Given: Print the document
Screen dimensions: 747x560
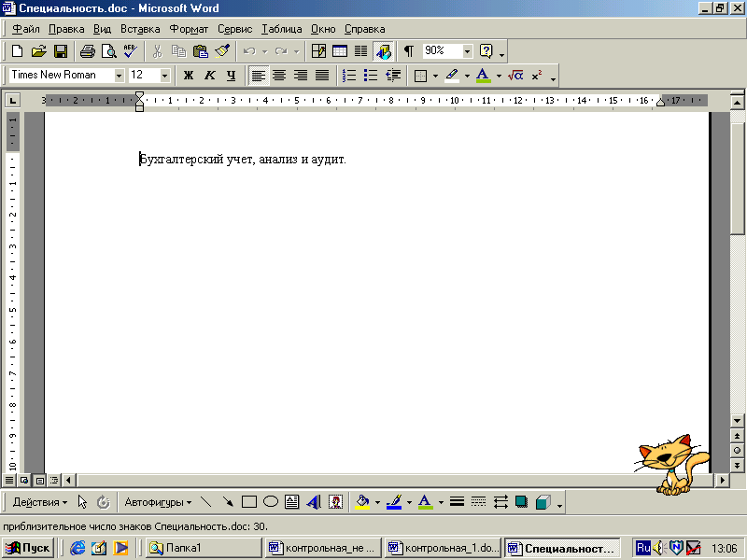Looking at the screenshot, I should 88,51.
